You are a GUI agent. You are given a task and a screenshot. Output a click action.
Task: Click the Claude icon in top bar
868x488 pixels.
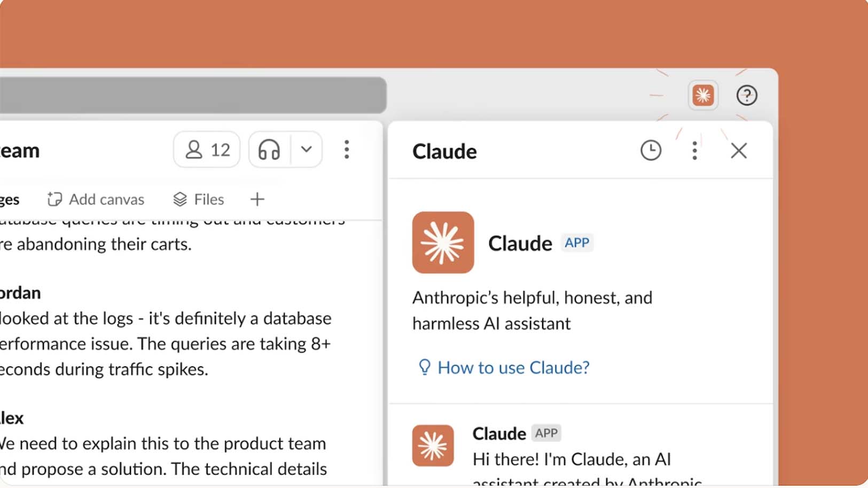[702, 96]
